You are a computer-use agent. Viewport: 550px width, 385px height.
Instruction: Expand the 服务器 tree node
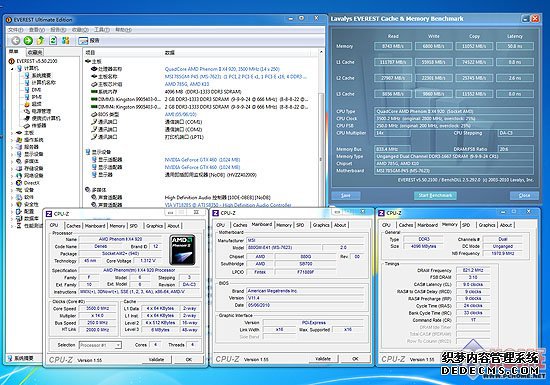point(12,147)
